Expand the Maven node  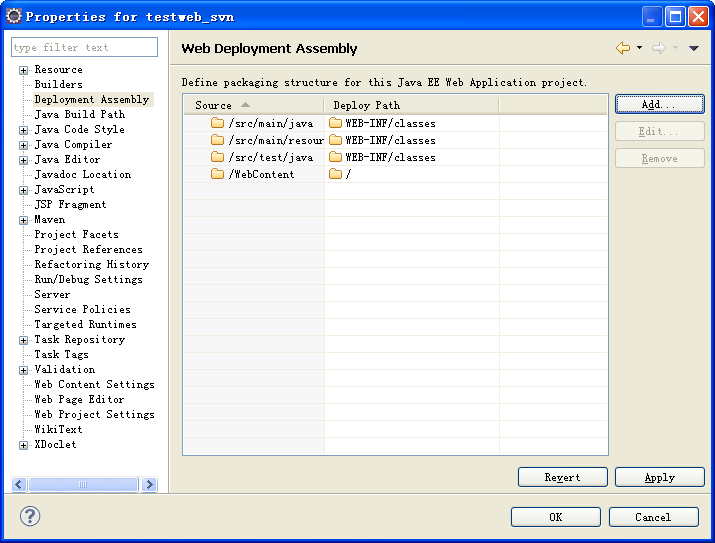point(23,221)
